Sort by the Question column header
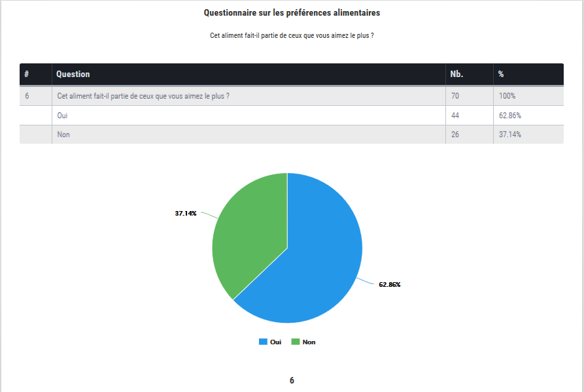Image resolution: width=584 pixels, height=392 pixels. tap(73, 74)
